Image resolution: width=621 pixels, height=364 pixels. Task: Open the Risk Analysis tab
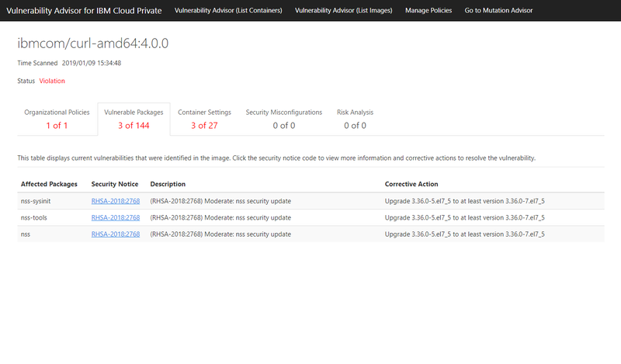(356, 119)
